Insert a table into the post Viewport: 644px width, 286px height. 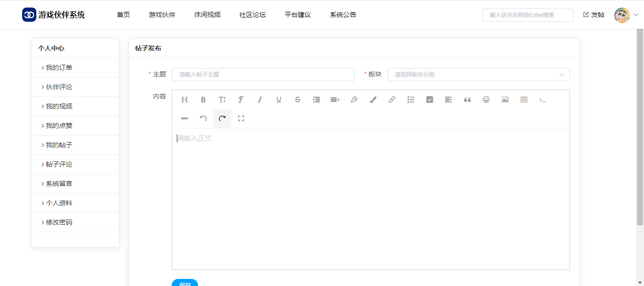coord(524,100)
